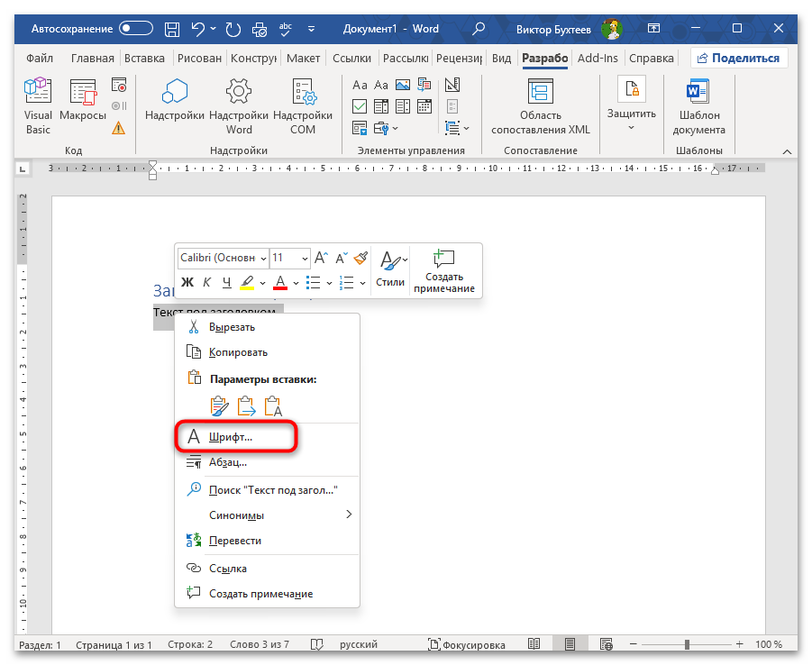Click the Область сопоставления XML icon
Screen dimensions: 812x665
tap(540, 105)
